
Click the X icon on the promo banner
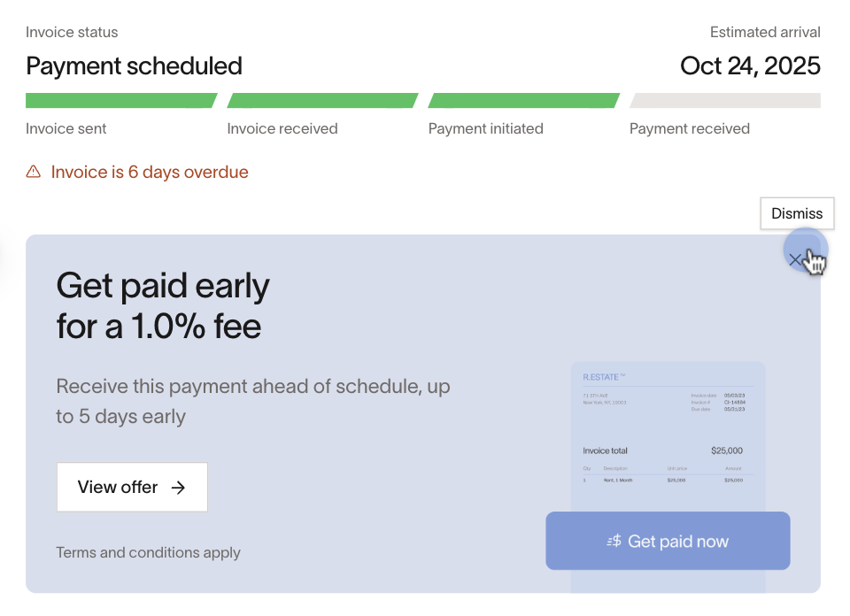[796, 258]
